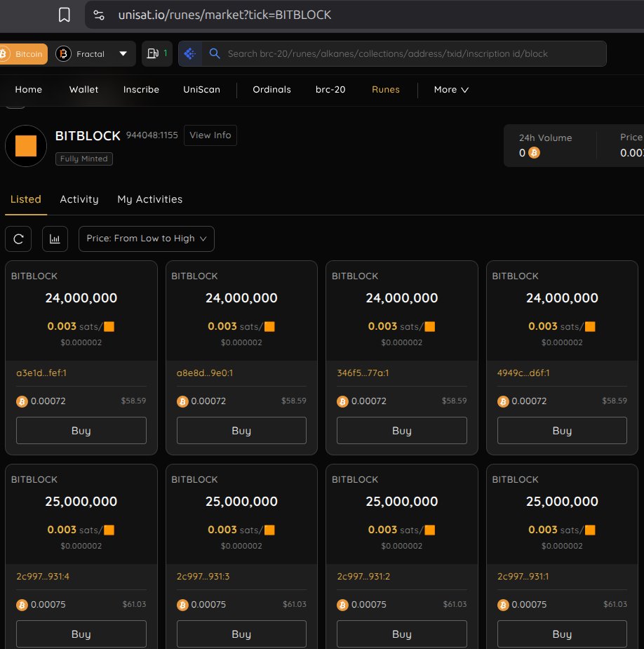Click rune square icon in a8e8d...9e0:1 card
The width and height of the screenshot is (644, 649).
(x=269, y=326)
